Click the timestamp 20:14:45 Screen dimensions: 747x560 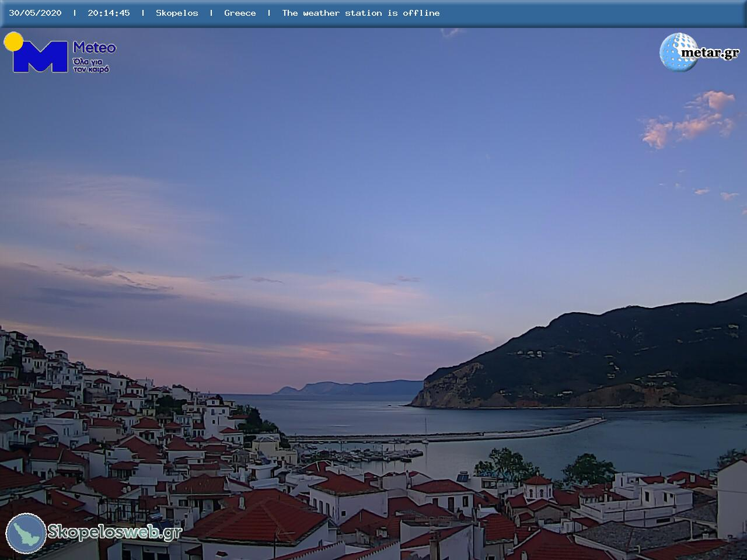click(x=109, y=13)
